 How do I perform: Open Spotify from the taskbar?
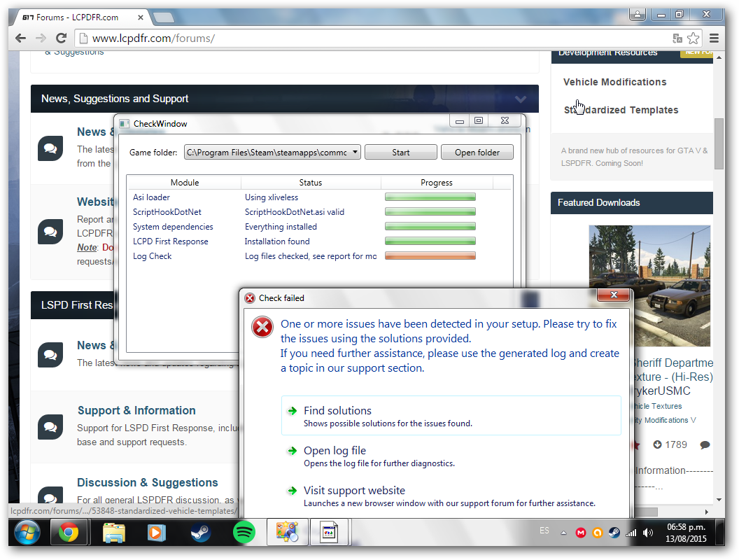pyautogui.click(x=244, y=533)
